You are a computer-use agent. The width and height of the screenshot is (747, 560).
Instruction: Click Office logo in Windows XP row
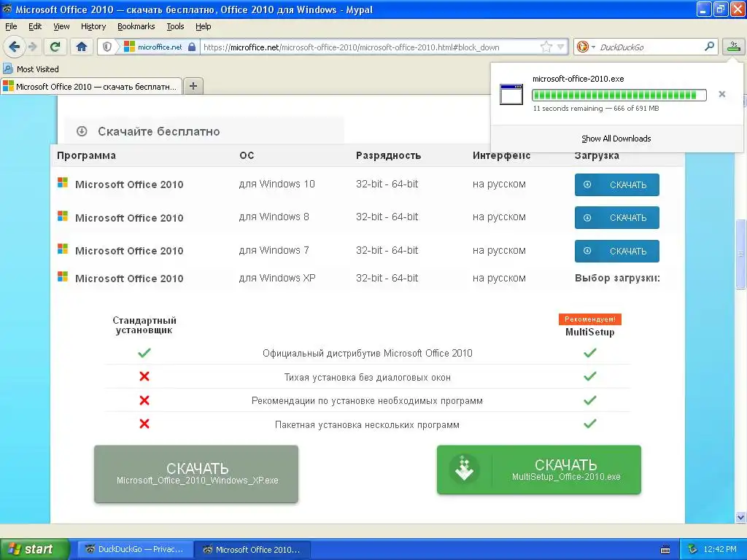63,276
